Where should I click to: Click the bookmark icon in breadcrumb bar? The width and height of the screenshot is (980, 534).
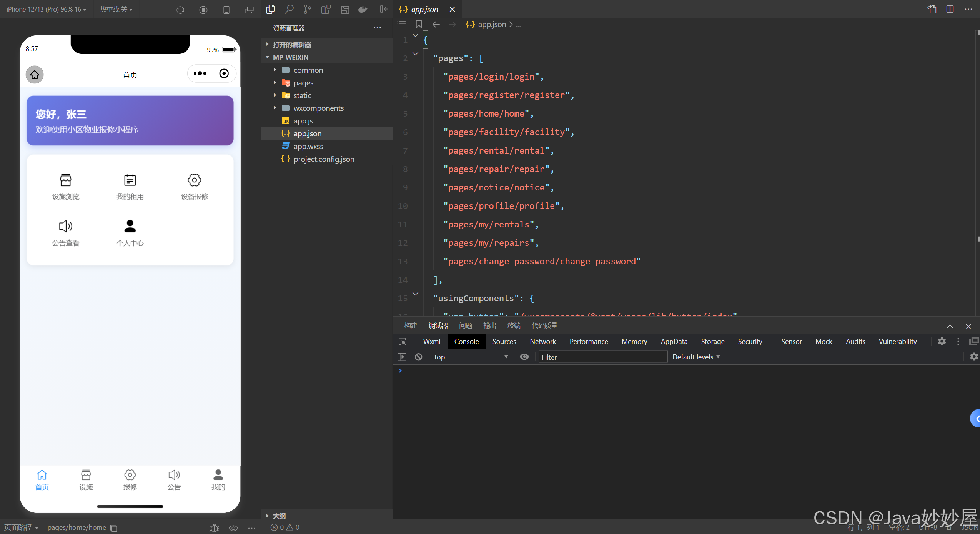tap(419, 24)
